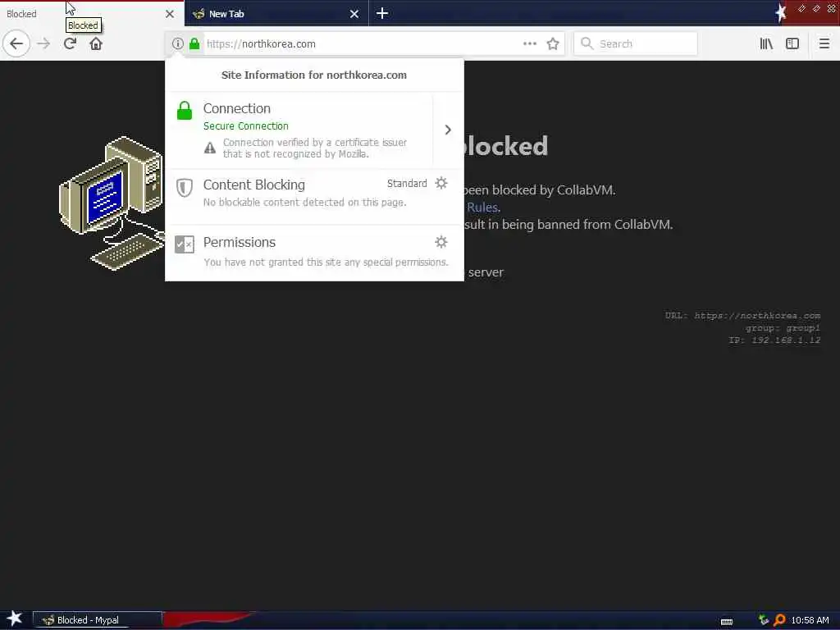Click the 10:58 AM clock
Screen dimensions: 840x630
point(810,620)
